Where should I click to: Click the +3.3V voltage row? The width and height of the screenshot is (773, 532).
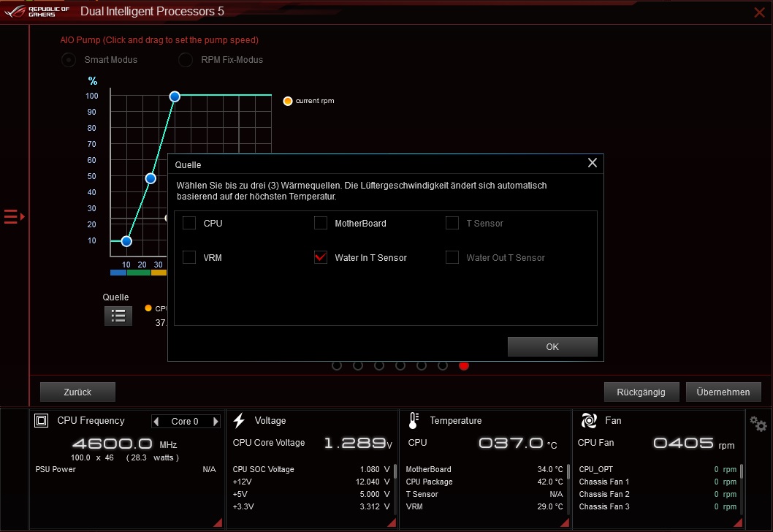311,506
